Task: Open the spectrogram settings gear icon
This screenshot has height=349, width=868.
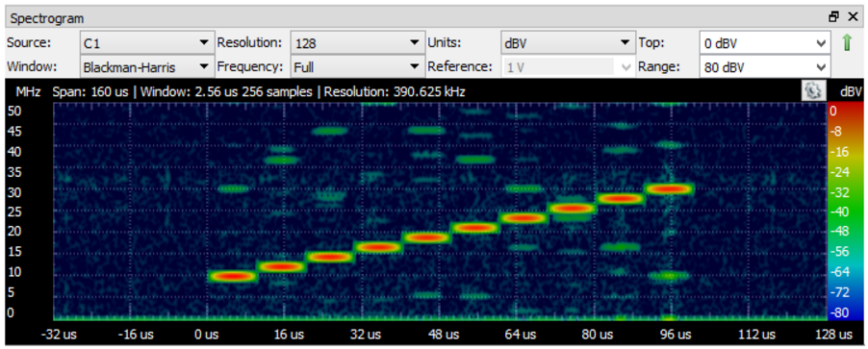Action: point(813,90)
